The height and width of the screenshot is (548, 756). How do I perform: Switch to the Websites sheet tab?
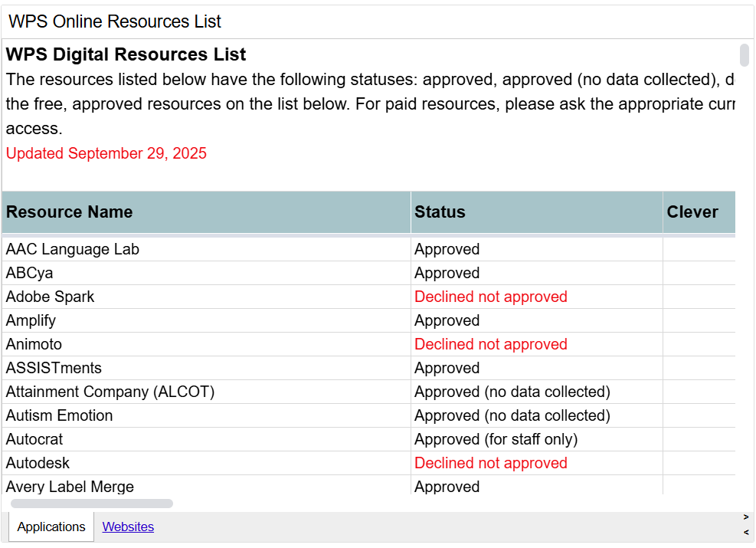128,527
